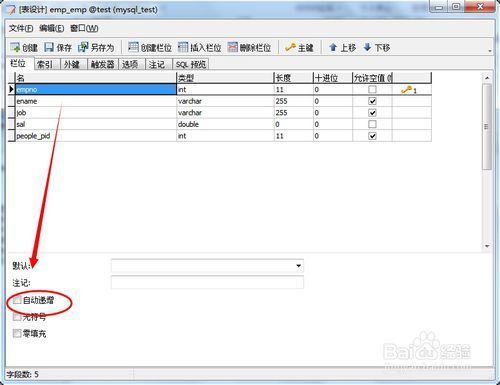
Task: Click the length 11 cell in empno row
Action: (293, 90)
